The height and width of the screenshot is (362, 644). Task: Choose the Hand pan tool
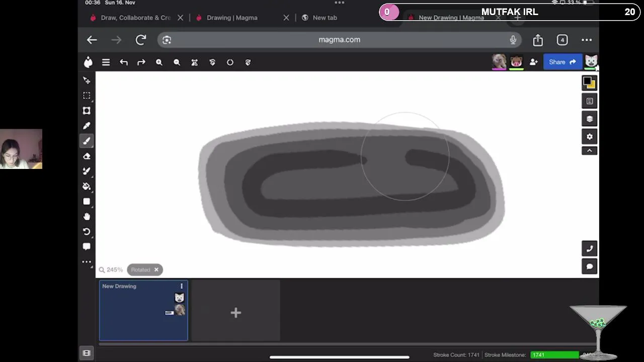[87, 216]
